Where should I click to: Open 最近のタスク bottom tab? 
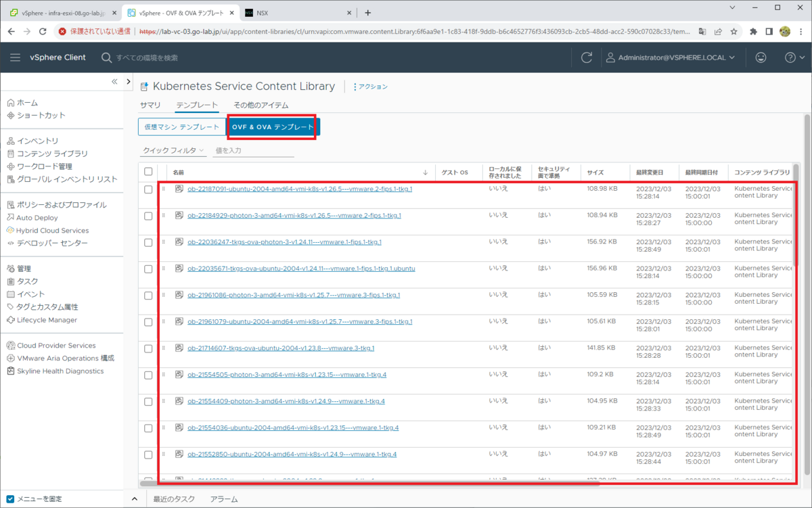(x=174, y=499)
